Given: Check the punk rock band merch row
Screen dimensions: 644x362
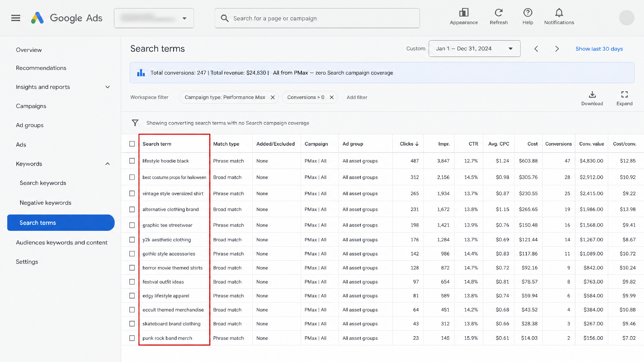Looking at the screenshot, I should [x=132, y=338].
